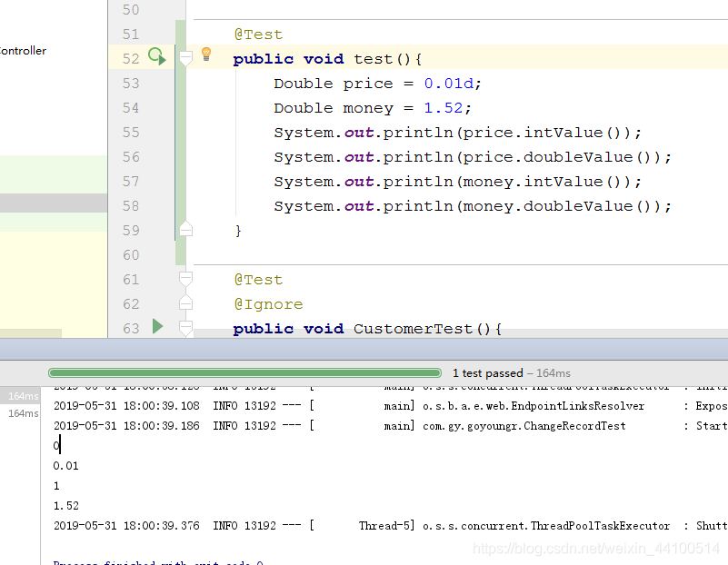Open the intention bulb on line 52
728x565 pixels.
pyautogui.click(x=204, y=55)
